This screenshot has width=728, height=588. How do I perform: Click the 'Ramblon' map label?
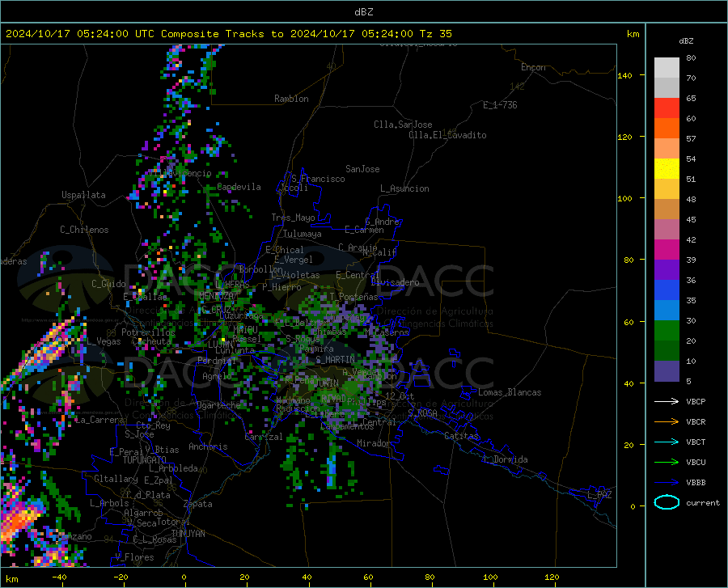click(x=291, y=99)
